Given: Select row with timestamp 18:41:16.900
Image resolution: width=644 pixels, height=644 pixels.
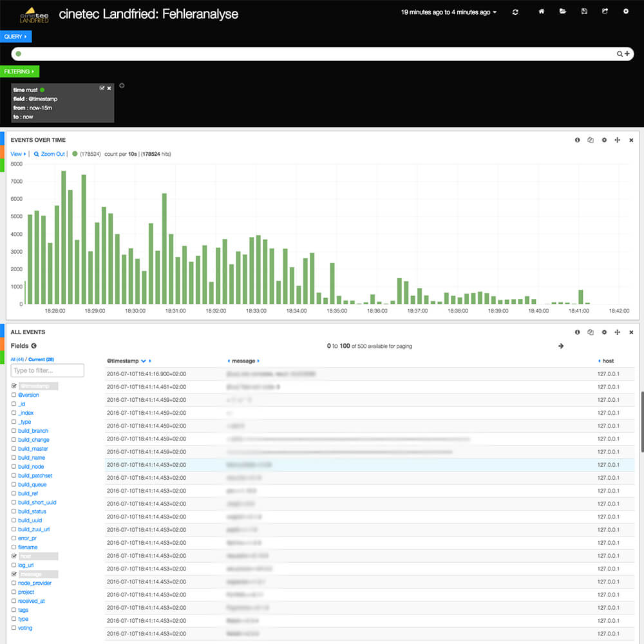Looking at the screenshot, I should (x=370, y=374).
